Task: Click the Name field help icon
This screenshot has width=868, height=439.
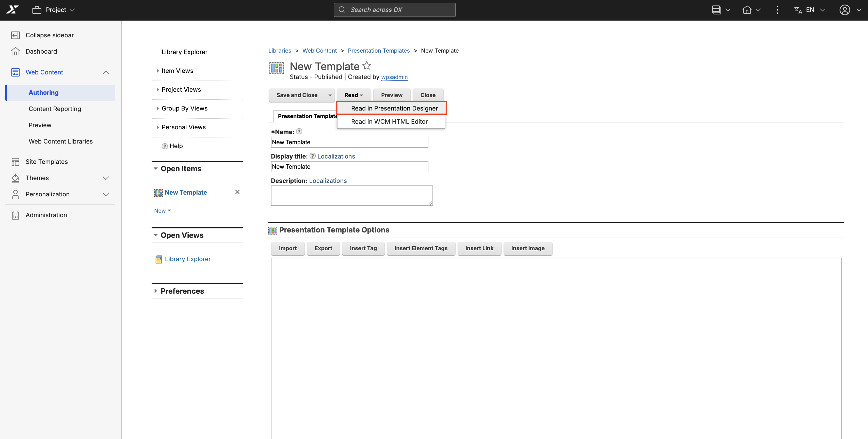Action: 299,132
